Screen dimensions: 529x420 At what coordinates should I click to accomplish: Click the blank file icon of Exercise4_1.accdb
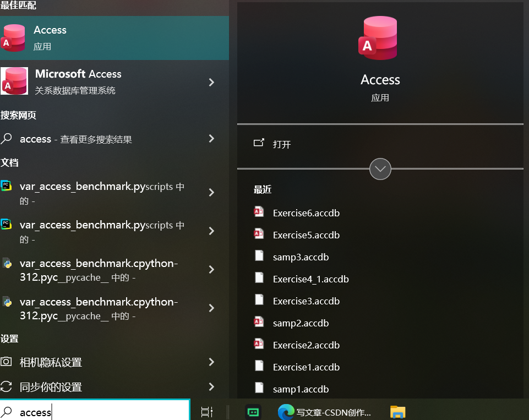click(259, 277)
